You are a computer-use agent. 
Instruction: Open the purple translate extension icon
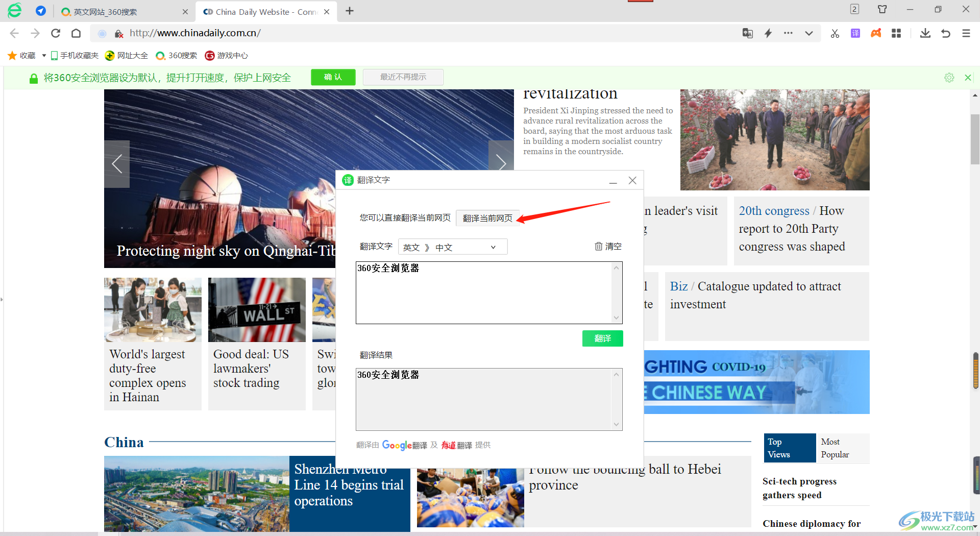[x=855, y=33]
